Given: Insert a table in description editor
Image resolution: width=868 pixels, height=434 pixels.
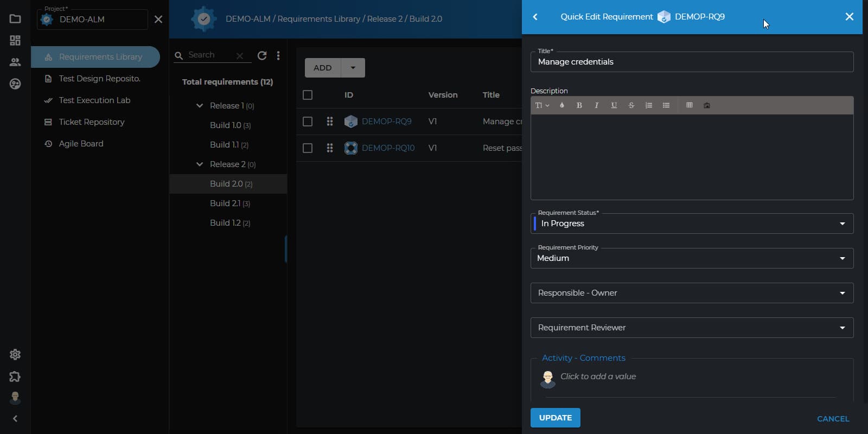Looking at the screenshot, I should pos(690,105).
